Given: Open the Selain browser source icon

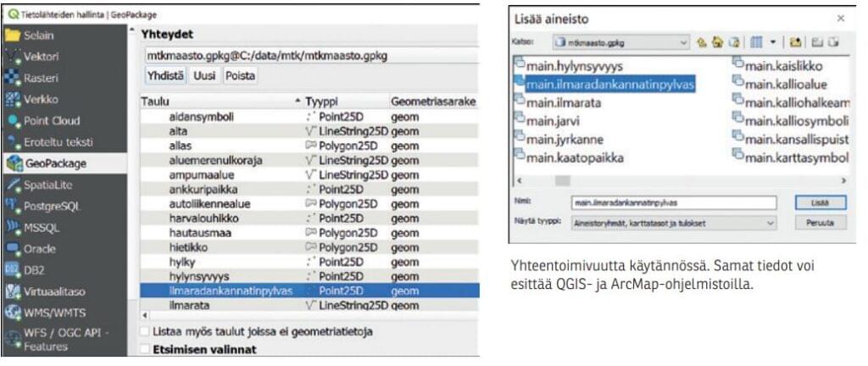Looking at the screenshot, I should pos(13,36).
